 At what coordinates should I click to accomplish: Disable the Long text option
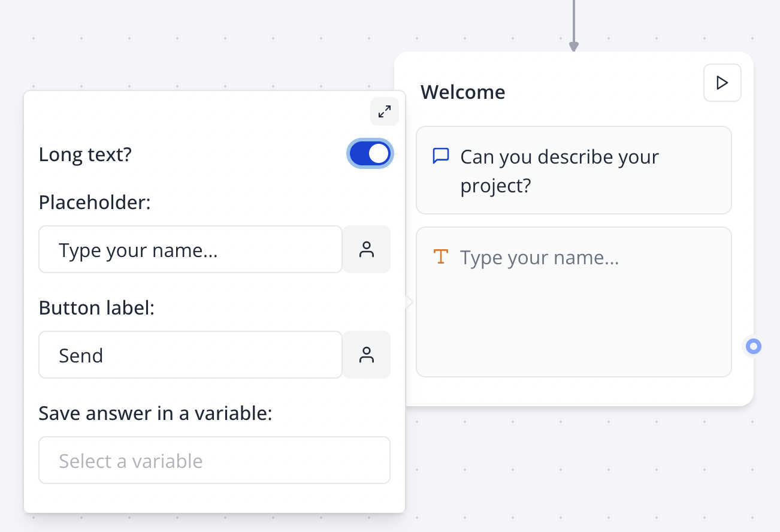(x=370, y=153)
